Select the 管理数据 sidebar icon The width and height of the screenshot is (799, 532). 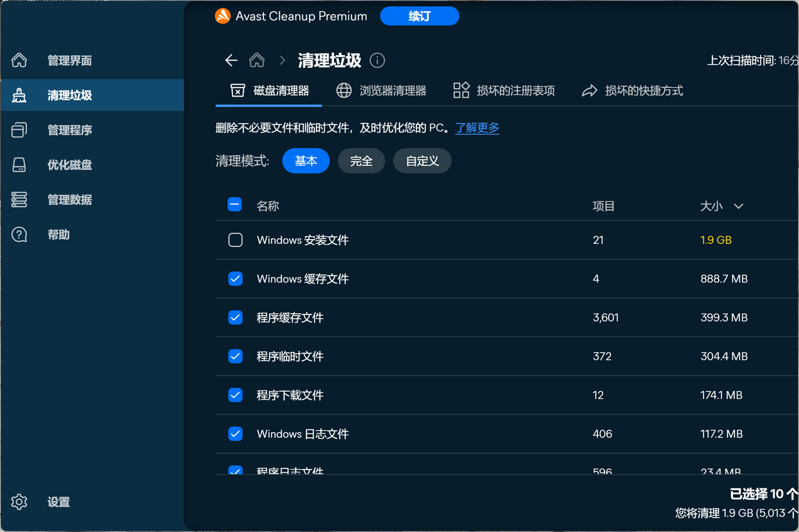tap(19, 200)
